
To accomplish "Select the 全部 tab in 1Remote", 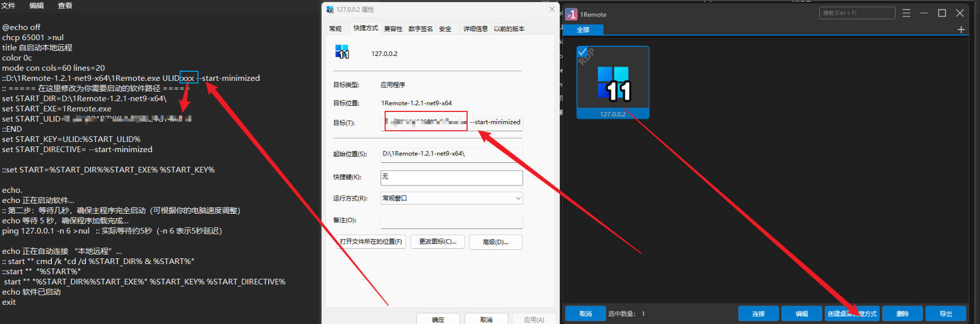I will point(583,29).
